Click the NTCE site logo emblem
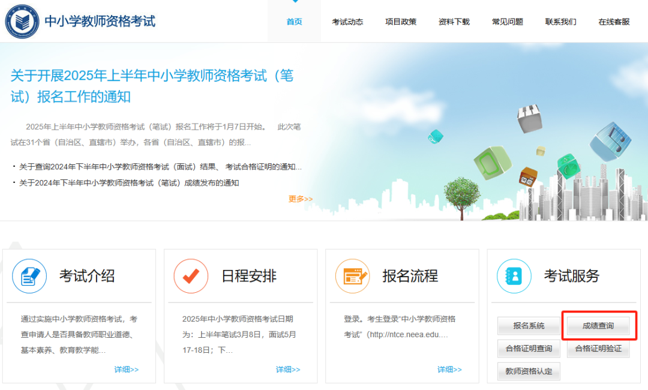The height and width of the screenshot is (390, 648). 22,21
